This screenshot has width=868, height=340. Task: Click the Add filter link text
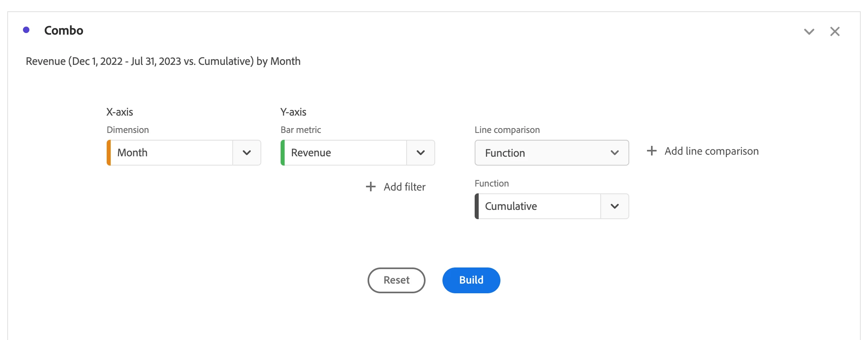pyautogui.click(x=404, y=187)
